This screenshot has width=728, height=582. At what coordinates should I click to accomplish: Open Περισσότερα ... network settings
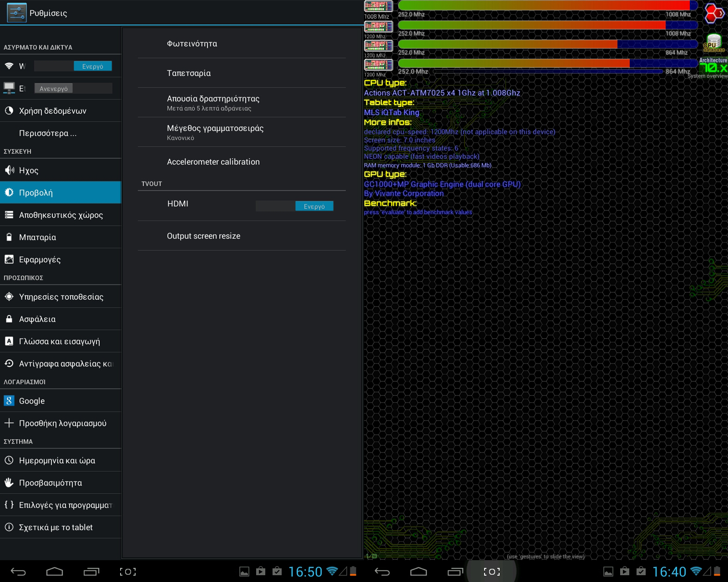point(61,133)
